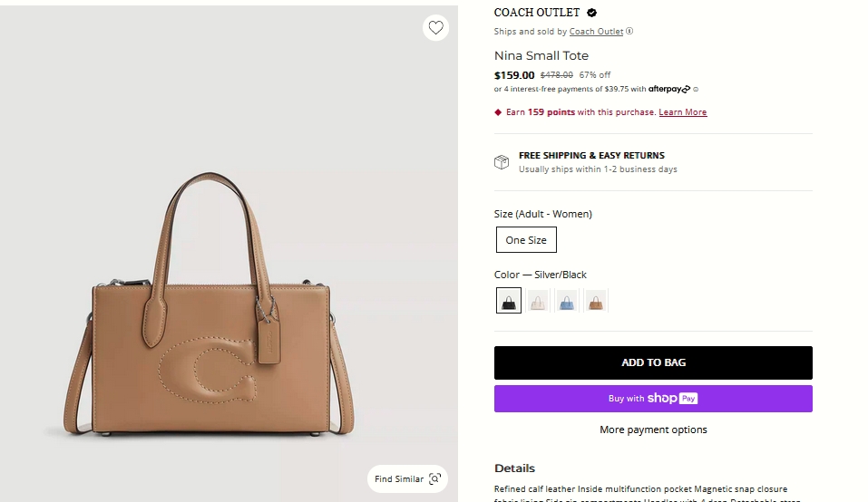Click the COACH OUTLET brand name

(x=537, y=13)
